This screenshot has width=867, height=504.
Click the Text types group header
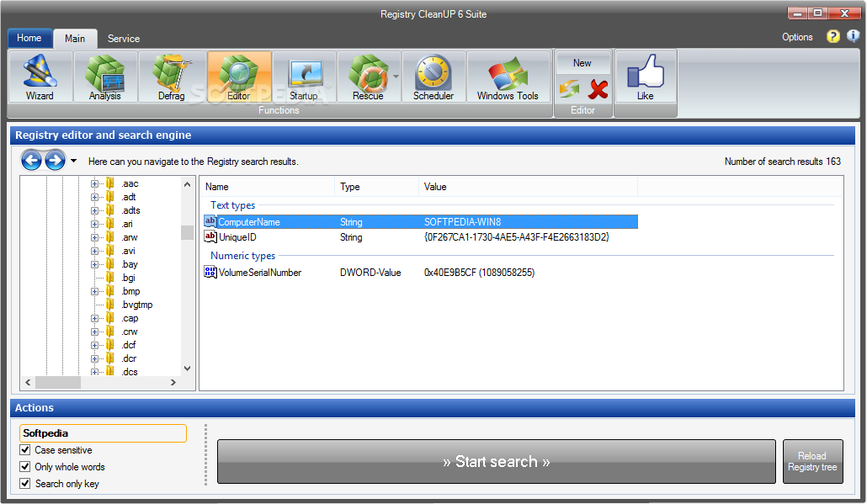pos(233,205)
